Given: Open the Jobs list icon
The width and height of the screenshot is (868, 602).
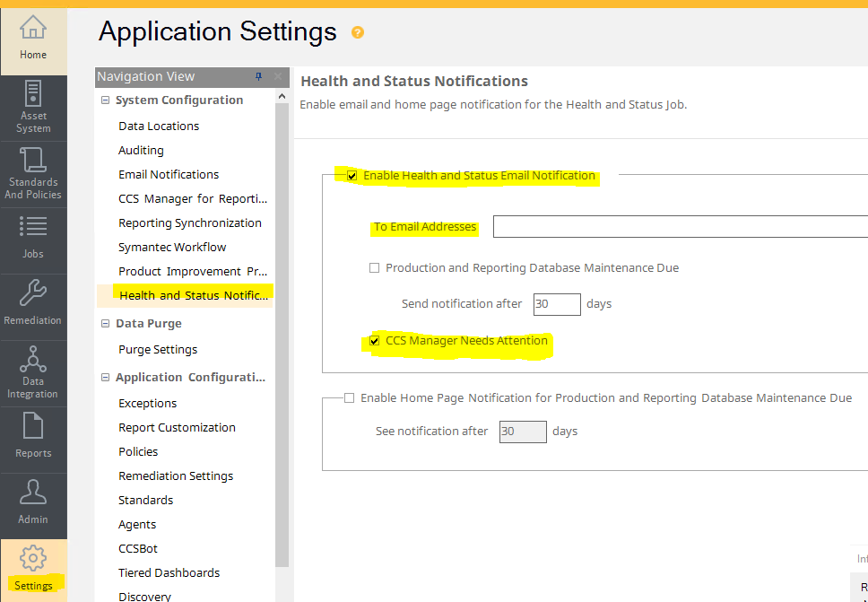Looking at the screenshot, I should click(33, 238).
